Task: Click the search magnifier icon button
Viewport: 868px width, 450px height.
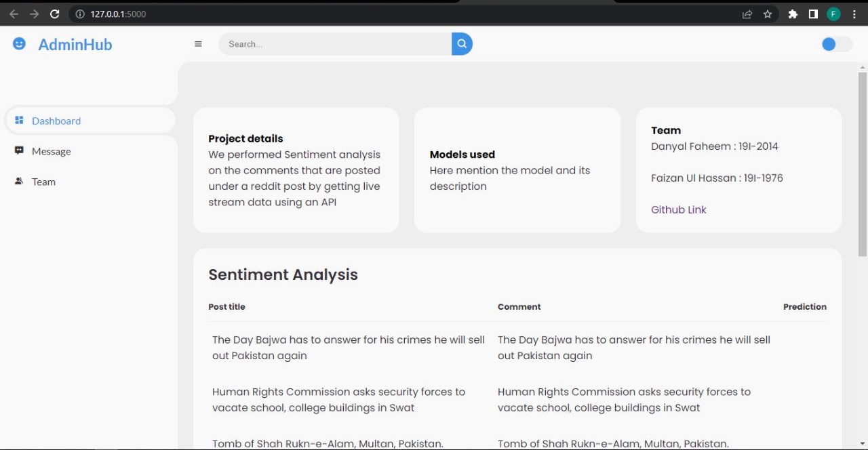Action: coord(461,43)
